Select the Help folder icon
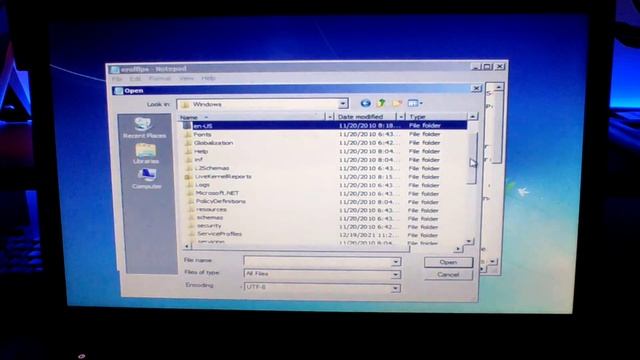 click(x=189, y=151)
